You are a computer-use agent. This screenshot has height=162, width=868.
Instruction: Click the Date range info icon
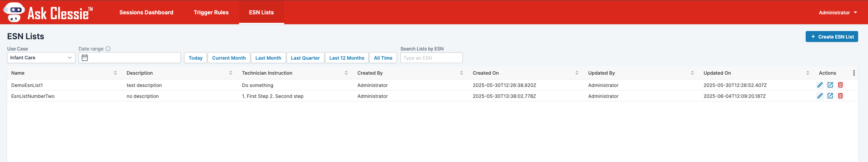(108, 49)
